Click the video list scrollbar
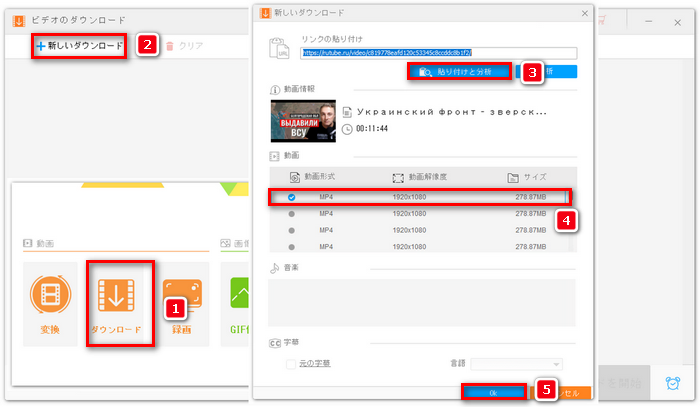 tap(571, 221)
